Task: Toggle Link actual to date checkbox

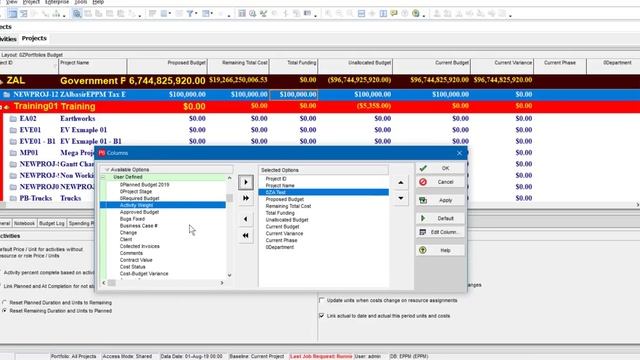Action: tap(322, 316)
